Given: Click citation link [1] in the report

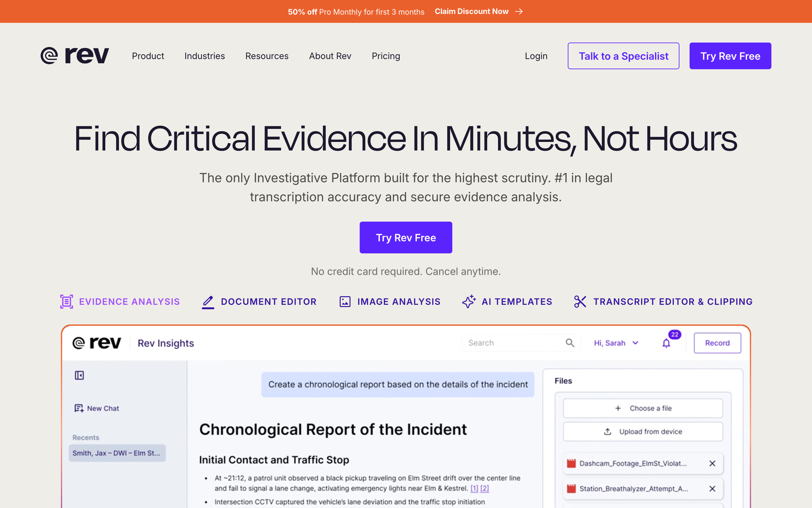Looking at the screenshot, I should (x=474, y=488).
